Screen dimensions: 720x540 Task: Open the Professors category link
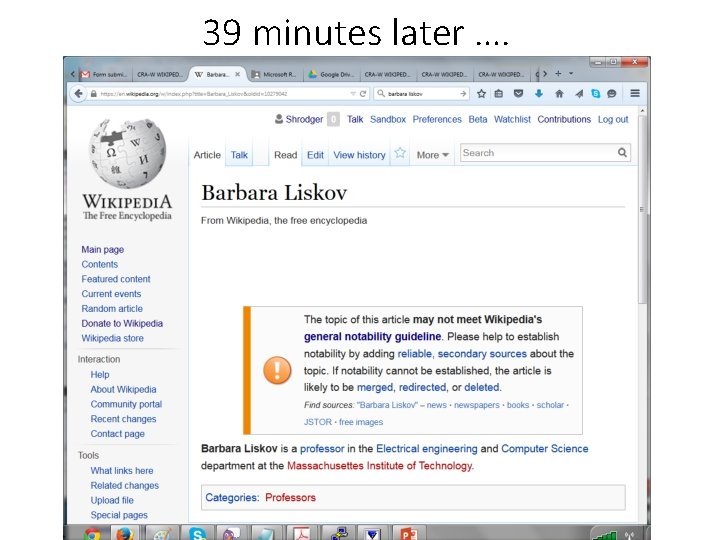tap(290, 497)
